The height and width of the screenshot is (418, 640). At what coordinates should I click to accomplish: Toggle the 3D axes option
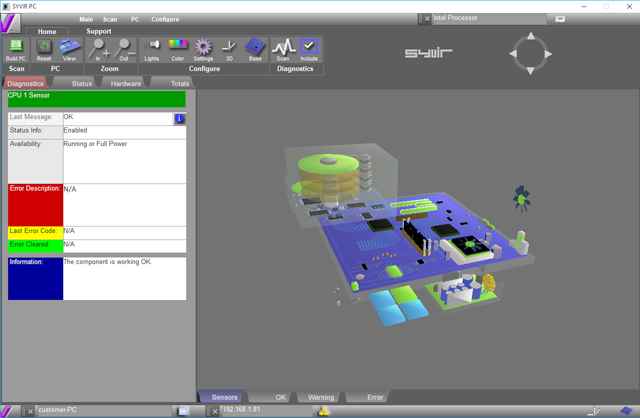click(x=229, y=48)
